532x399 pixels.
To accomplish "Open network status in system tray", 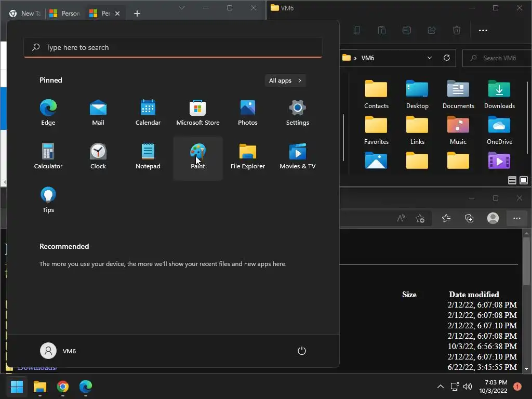I will click(x=455, y=387).
